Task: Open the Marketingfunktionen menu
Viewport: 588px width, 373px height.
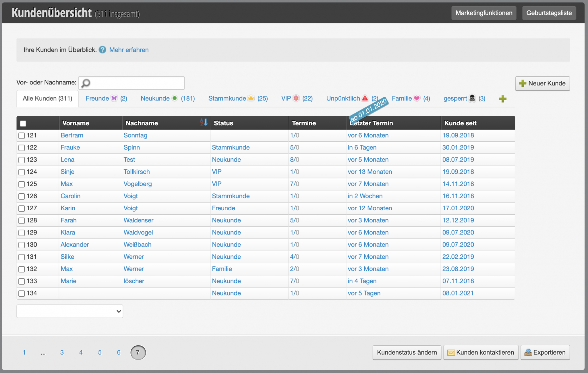Action: [483, 13]
